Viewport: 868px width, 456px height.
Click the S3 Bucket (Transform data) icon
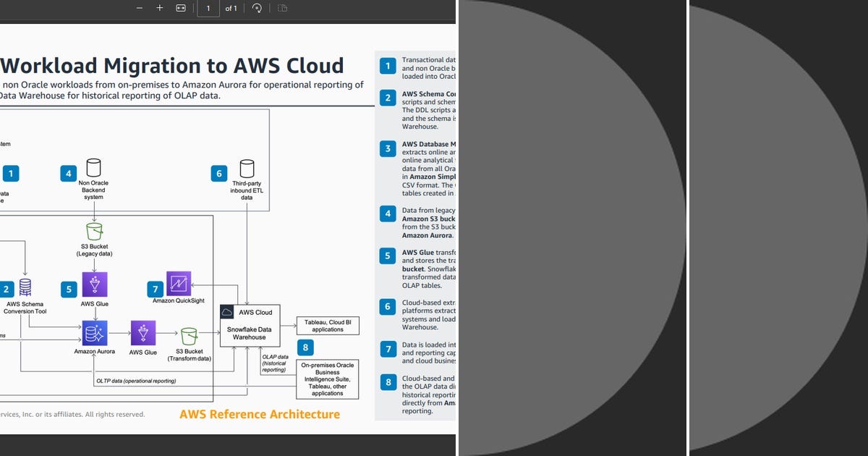(189, 334)
